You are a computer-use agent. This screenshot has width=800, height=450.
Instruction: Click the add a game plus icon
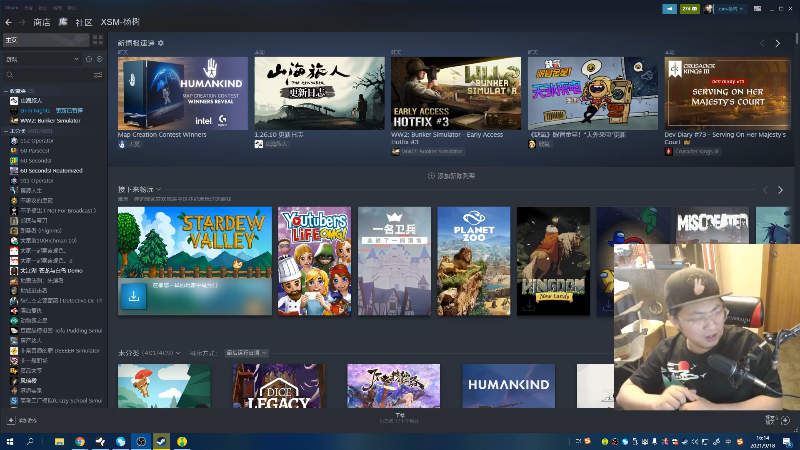[x=11, y=420]
